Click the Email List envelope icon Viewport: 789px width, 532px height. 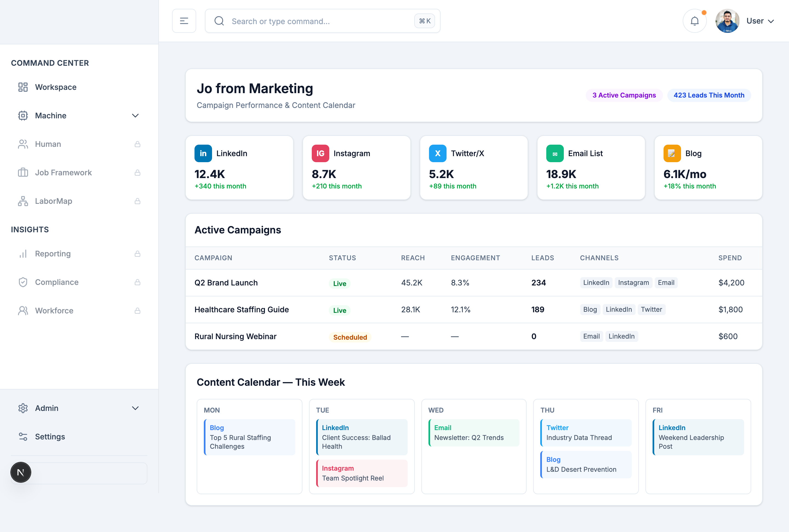554,153
